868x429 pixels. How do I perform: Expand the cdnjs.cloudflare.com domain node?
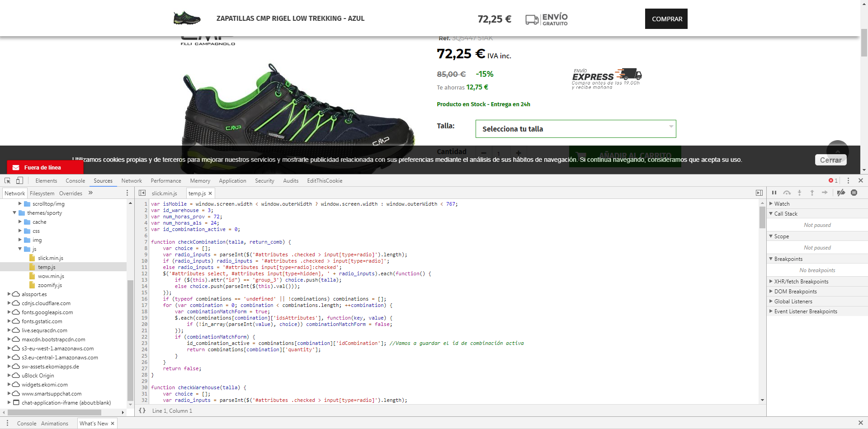9,303
